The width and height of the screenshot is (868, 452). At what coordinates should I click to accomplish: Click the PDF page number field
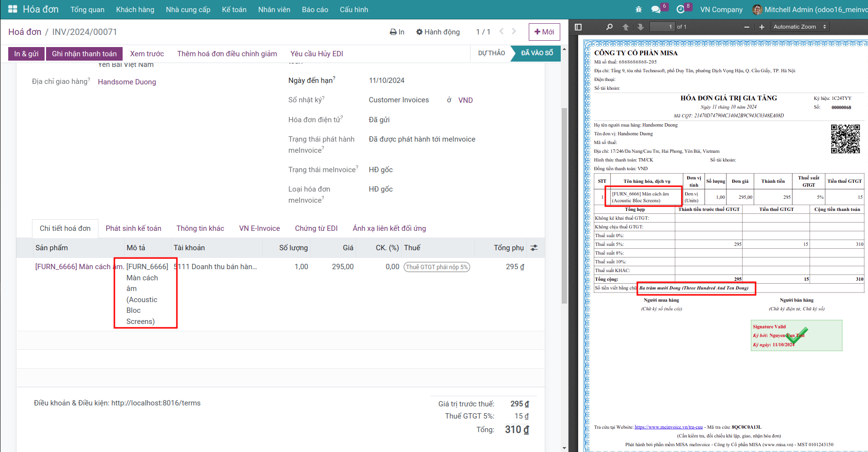[x=662, y=27]
